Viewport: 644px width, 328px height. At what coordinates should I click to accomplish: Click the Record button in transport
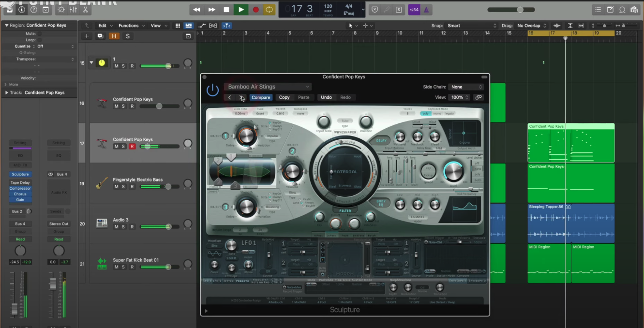tap(256, 9)
